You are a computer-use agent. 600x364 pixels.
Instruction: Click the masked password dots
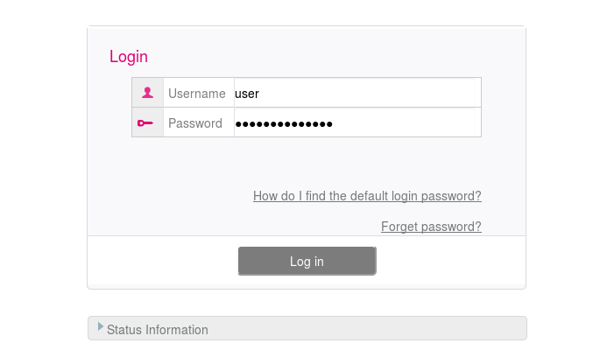pos(284,123)
